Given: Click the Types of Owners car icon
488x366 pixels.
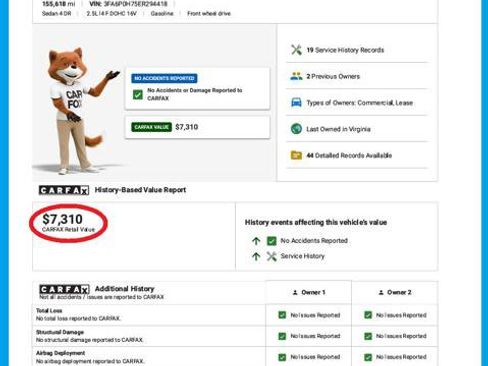Looking at the screenshot, I should pos(296,102).
